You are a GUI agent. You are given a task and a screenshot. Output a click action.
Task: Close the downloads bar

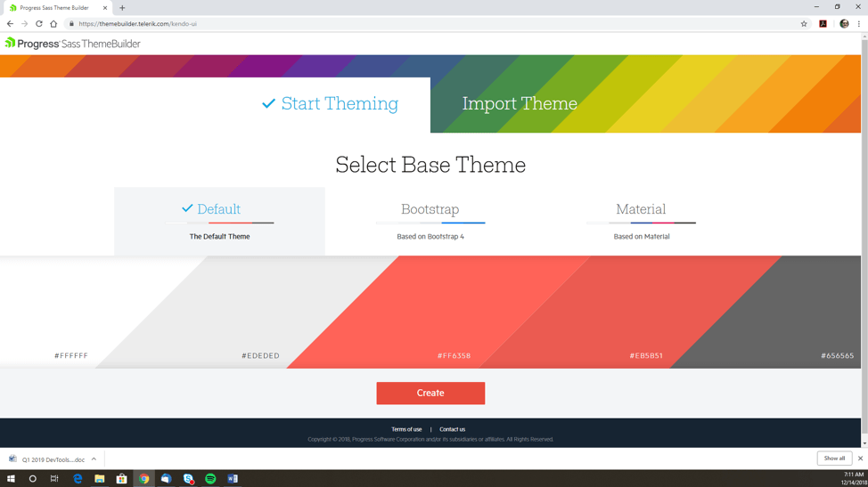pyautogui.click(x=860, y=459)
